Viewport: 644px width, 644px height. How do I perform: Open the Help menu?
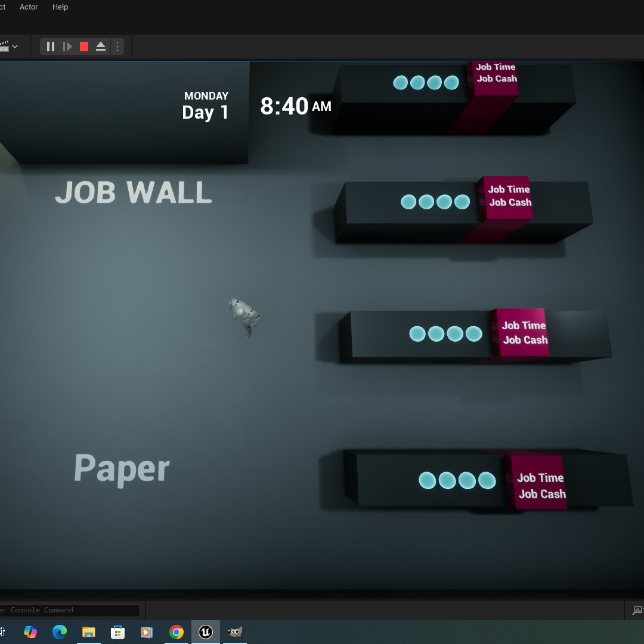(60, 7)
